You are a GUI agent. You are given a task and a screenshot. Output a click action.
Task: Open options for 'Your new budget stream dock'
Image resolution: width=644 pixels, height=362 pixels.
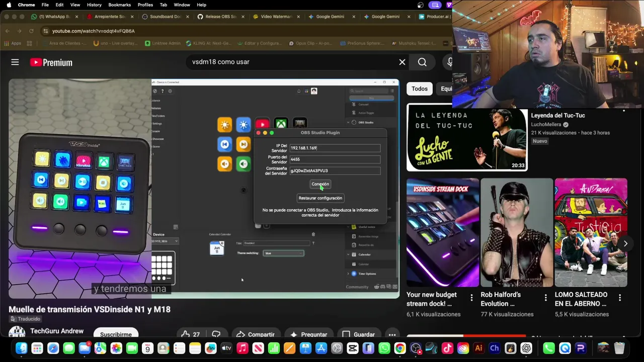(x=471, y=298)
